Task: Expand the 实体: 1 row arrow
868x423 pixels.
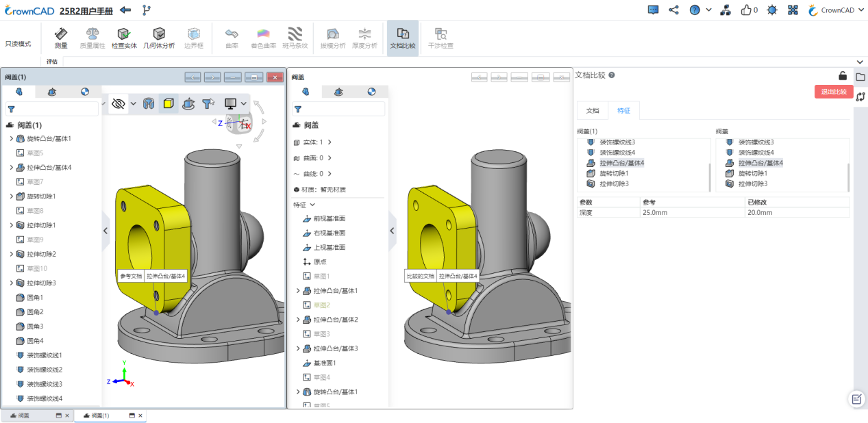Action: click(330, 142)
